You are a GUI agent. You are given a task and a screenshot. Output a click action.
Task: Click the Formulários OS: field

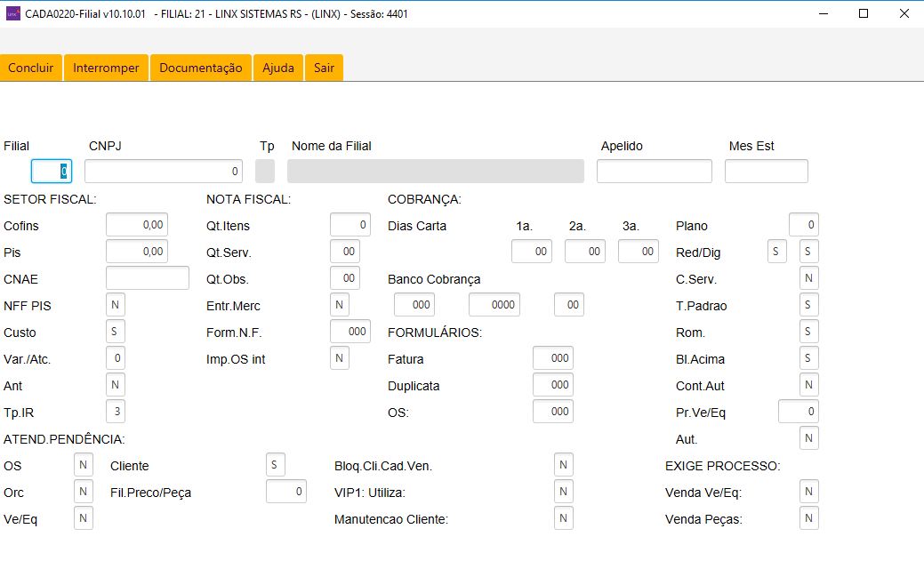tap(553, 412)
